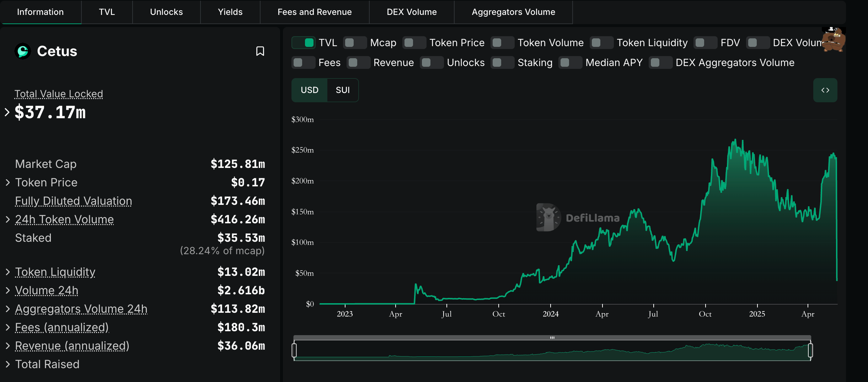Turn on Token Volume toggle
This screenshot has height=382, width=868.
point(502,43)
